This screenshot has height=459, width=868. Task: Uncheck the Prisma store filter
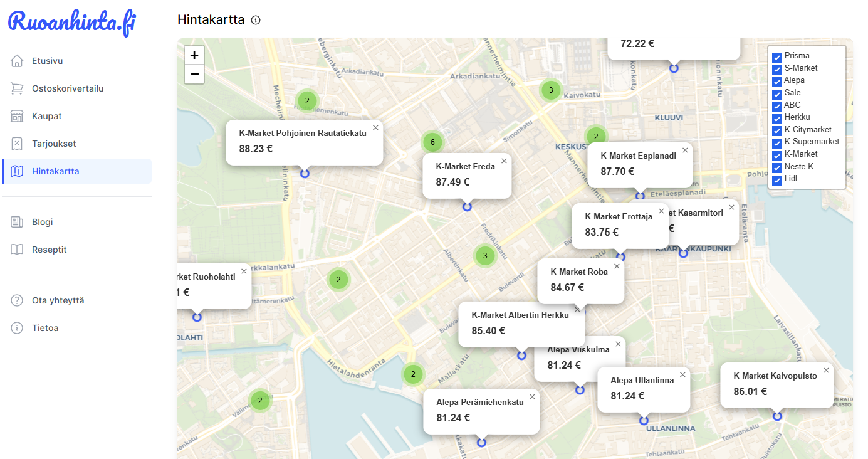coord(776,56)
